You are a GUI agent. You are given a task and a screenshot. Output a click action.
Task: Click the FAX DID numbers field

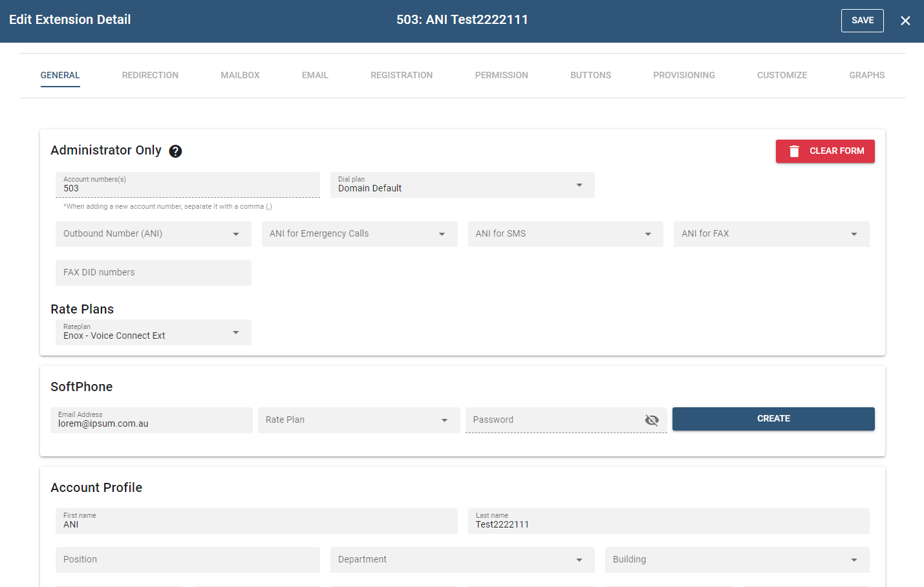(x=153, y=273)
